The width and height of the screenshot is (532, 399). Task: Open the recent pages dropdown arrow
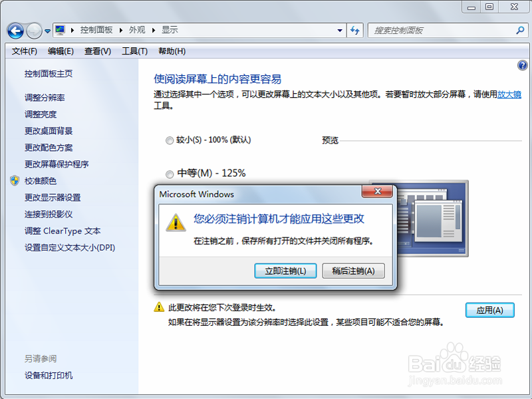(47, 31)
